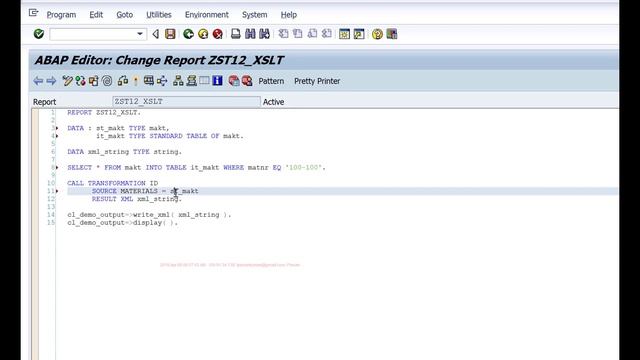Open the Program menu
The height and width of the screenshot is (360, 640).
pos(61,15)
